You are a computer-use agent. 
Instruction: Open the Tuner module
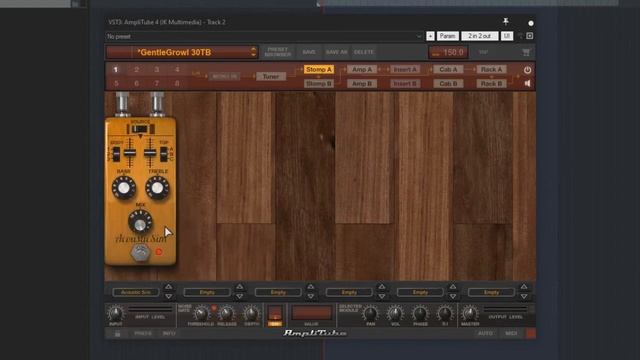tap(271, 76)
